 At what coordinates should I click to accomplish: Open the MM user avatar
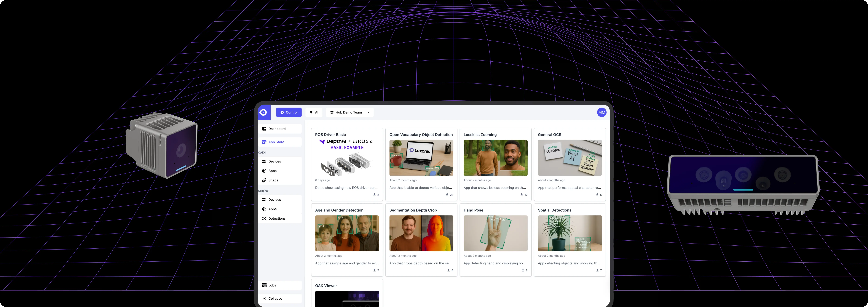click(x=601, y=113)
